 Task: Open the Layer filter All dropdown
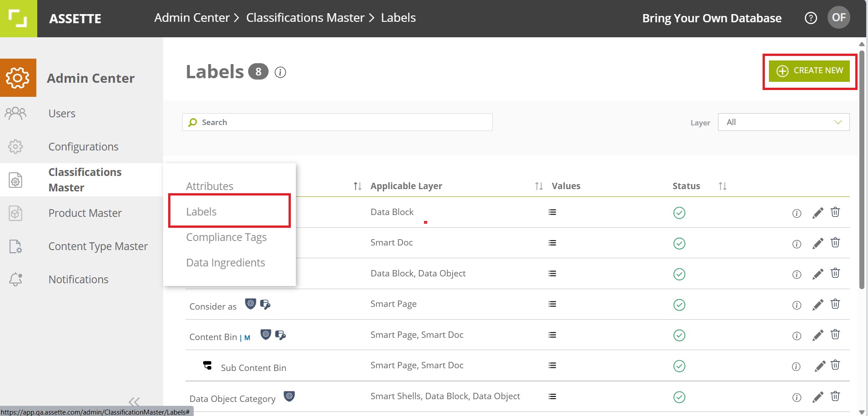point(783,122)
